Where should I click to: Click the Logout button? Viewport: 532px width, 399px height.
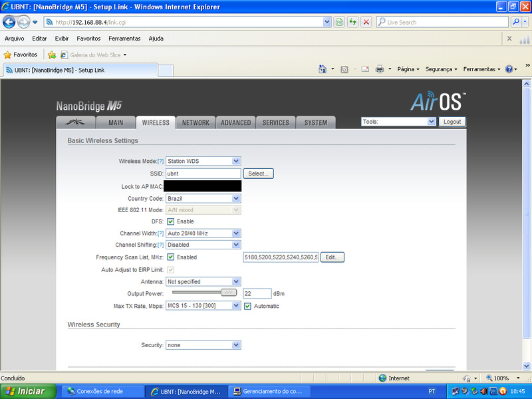[x=452, y=122]
